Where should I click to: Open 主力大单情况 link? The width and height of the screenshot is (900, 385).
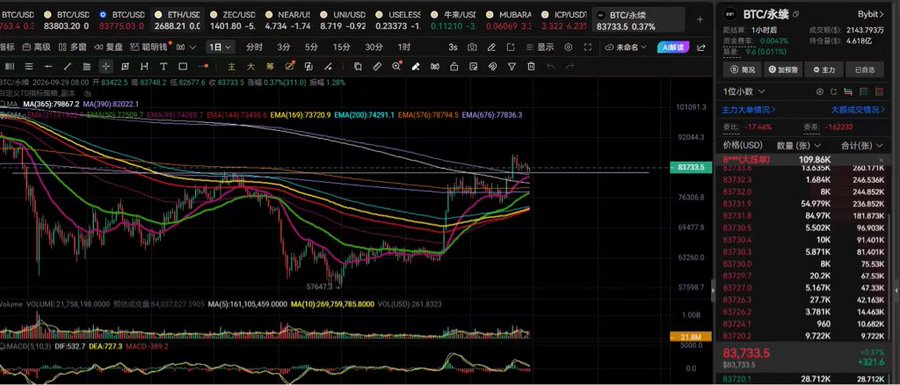coord(749,109)
